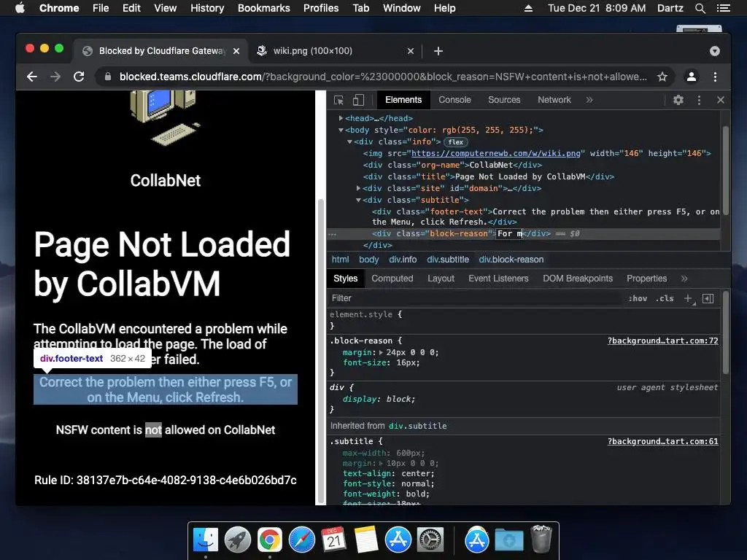Open the Profiles menu
The width and height of the screenshot is (747, 560).
pyautogui.click(x=321, y=8)
